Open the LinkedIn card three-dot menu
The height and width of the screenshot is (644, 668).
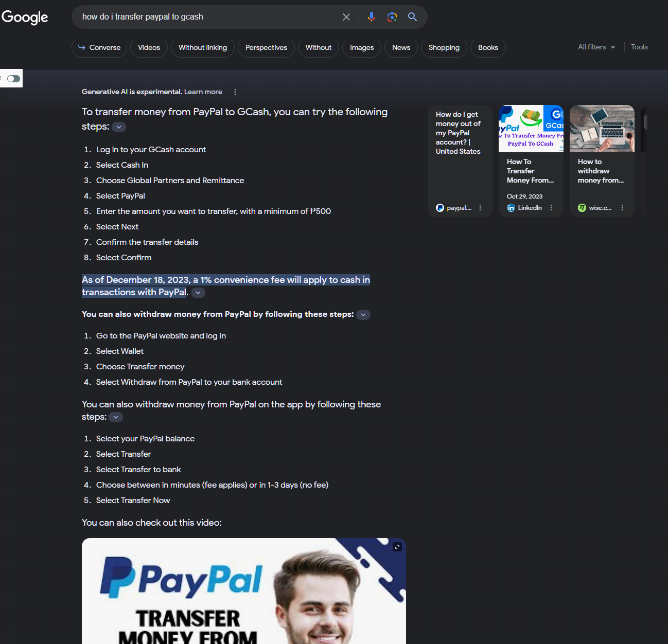[551, 208]
